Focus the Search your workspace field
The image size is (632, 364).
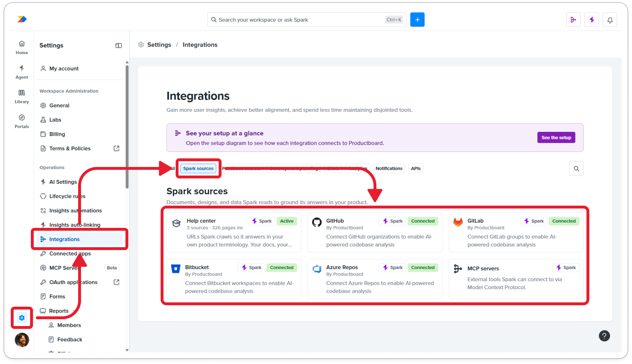pyautogui.click(x=307, y=20)
